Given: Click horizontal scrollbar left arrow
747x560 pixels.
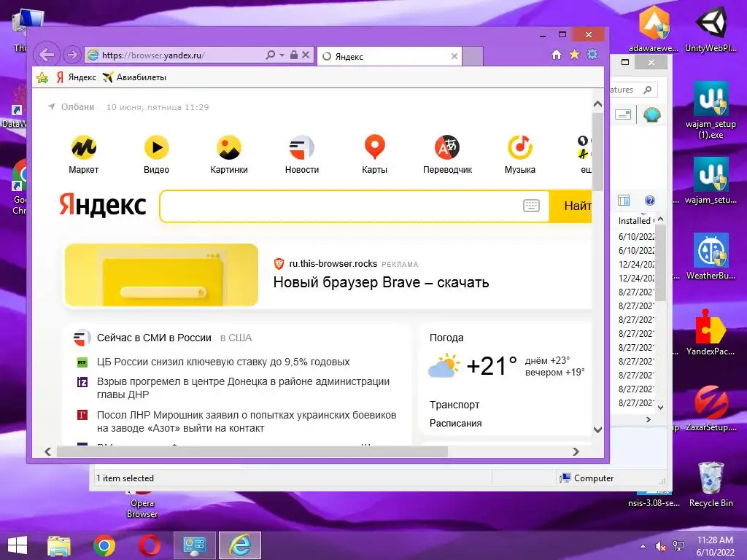Looking at the screenshot, I should (x=47, y=451).
